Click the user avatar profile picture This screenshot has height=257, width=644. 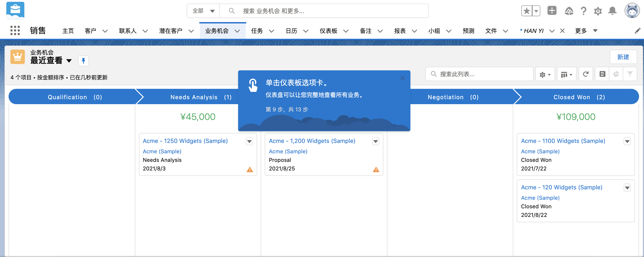pyautogui.click(x=632, y=11)
